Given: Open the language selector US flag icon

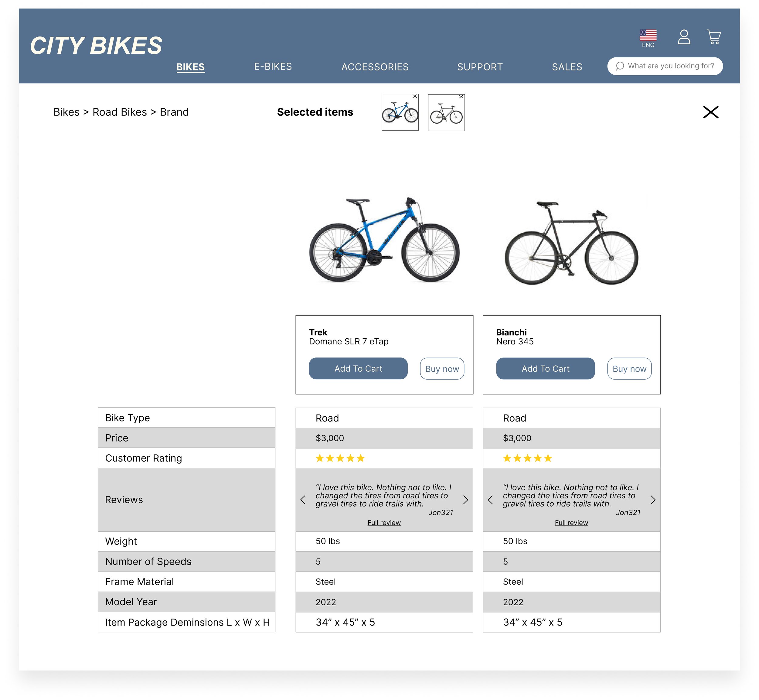Looking at the screenshot, I should tap(648, 35).
